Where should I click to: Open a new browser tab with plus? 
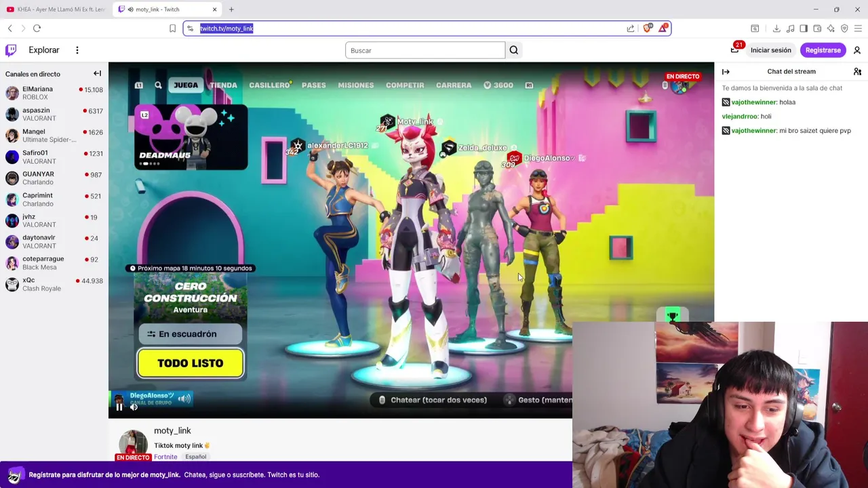(x=231, y=9)
